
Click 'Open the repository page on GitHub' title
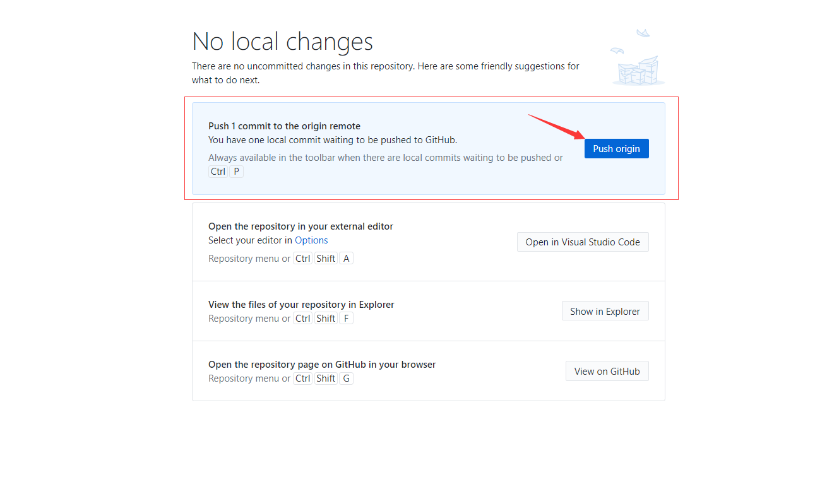click(x=322, y=365)
